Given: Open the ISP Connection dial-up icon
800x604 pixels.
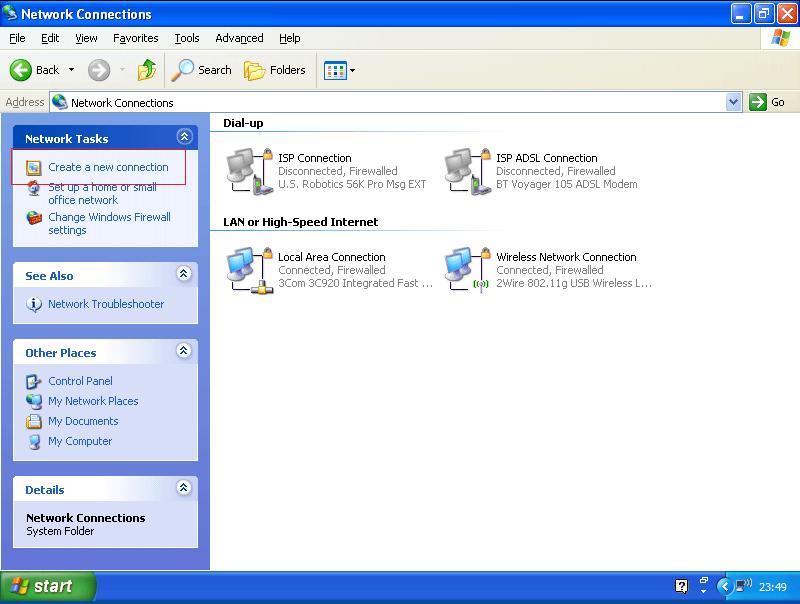Looking at the screenshot, I should coord(250,171).
